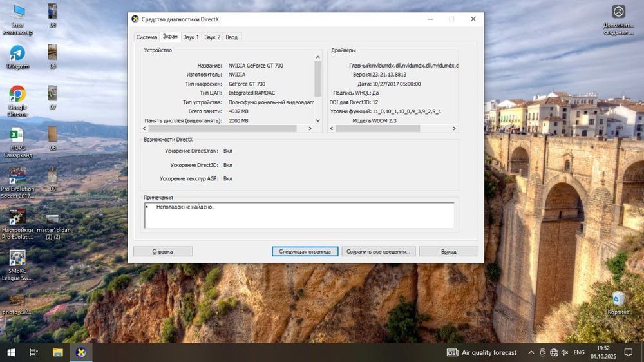Switch ENG input language indicator

tap(579, 352)
